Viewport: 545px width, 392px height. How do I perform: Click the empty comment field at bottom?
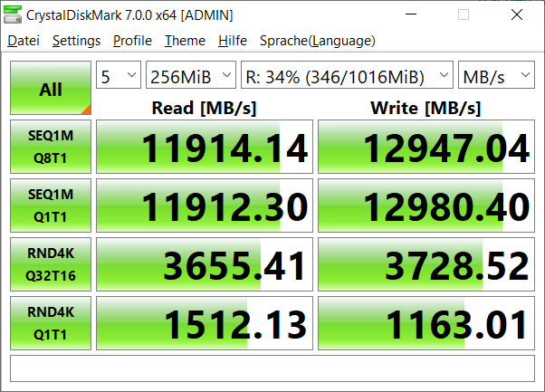click(x=272, y=368)
